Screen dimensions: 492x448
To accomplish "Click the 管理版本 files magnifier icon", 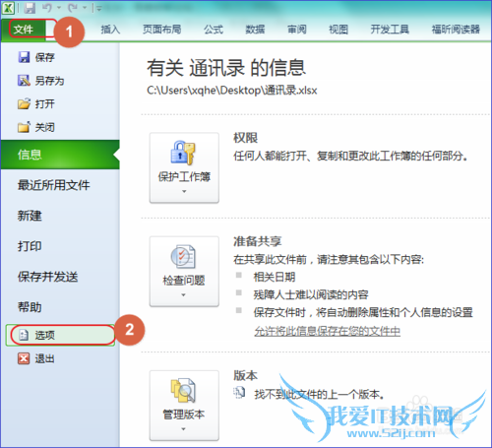I will point(183,391).
